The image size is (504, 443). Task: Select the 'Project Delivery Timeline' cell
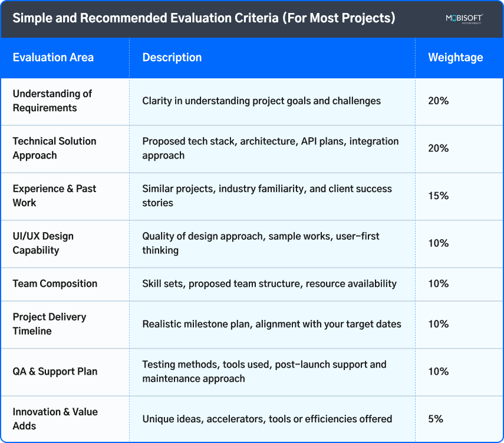(50, 324)
